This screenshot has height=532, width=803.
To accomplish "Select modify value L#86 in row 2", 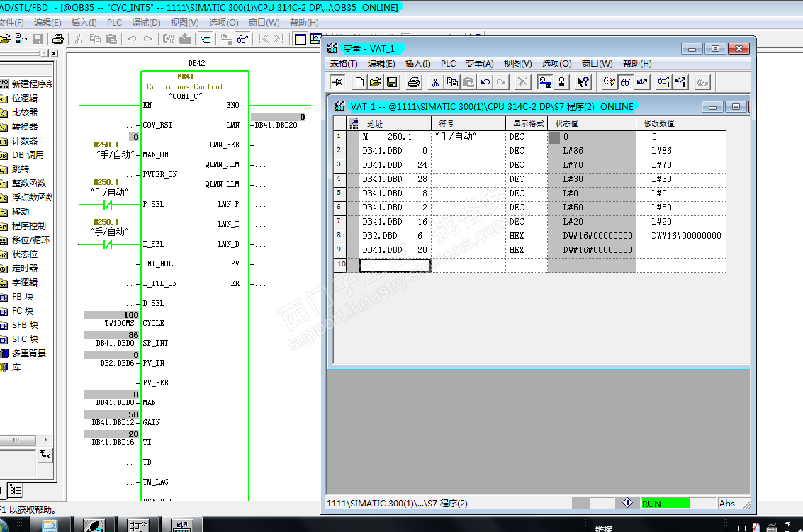I will (661, 151).
